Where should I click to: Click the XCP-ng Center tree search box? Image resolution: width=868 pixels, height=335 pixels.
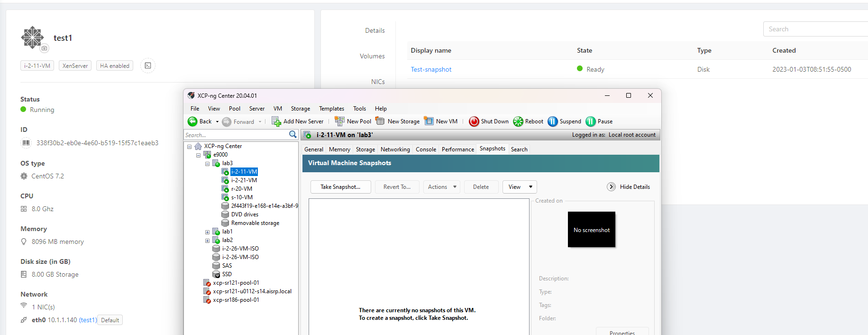pos(236,135)
